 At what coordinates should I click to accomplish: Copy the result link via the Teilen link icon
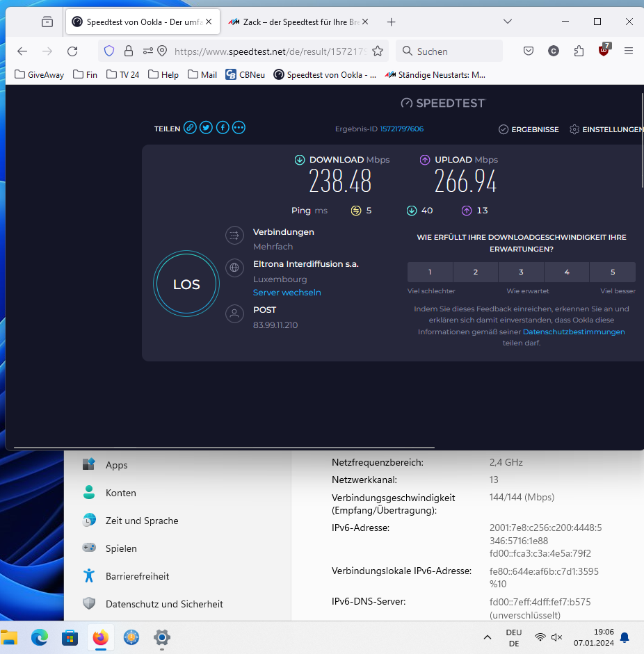(190, 128)
